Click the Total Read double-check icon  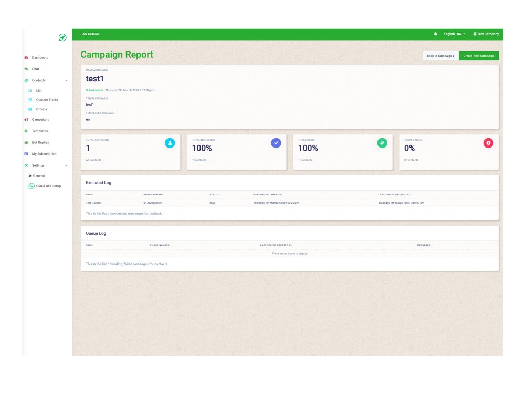tap(382, 143)
